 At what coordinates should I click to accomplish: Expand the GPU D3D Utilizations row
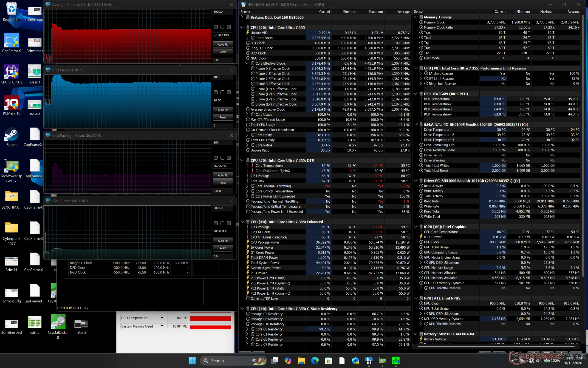click(421, 262)
